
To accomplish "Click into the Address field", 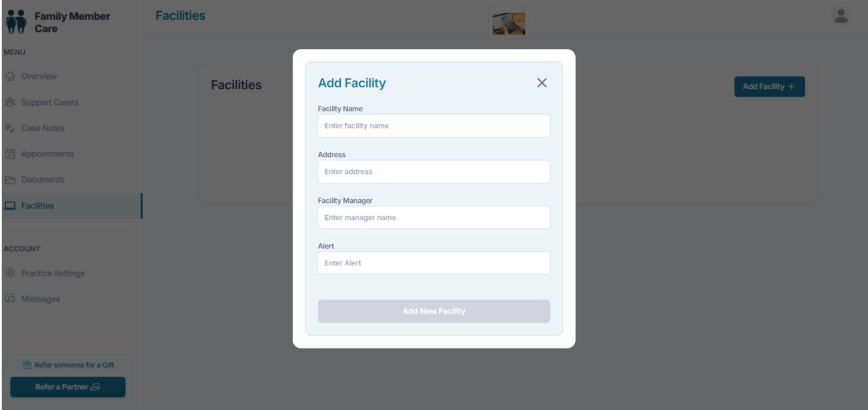I will click(434, 172).
